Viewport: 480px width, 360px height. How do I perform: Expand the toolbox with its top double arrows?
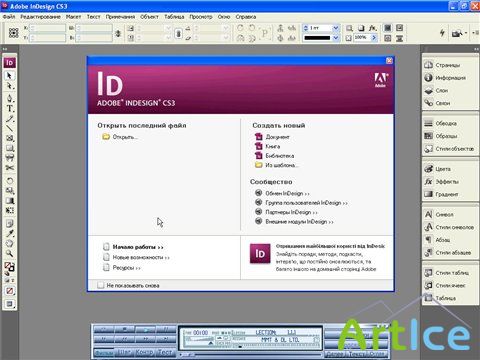coord(5,49)
